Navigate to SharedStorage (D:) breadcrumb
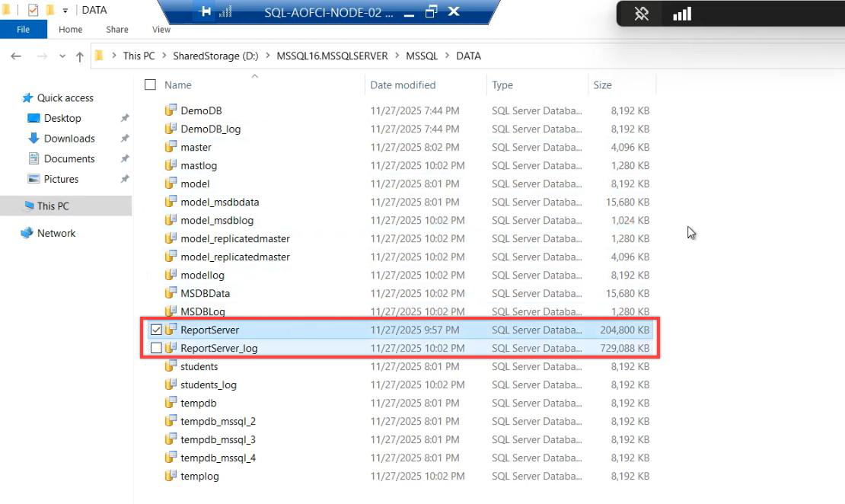Screen dimensions: 845x504 click(x=215, y=56)
